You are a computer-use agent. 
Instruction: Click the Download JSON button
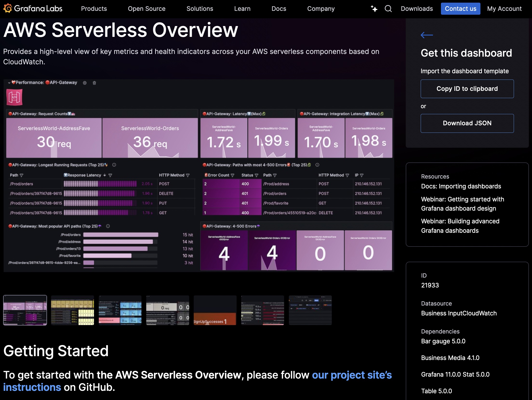pyautogui.click(x=467, y=123)
